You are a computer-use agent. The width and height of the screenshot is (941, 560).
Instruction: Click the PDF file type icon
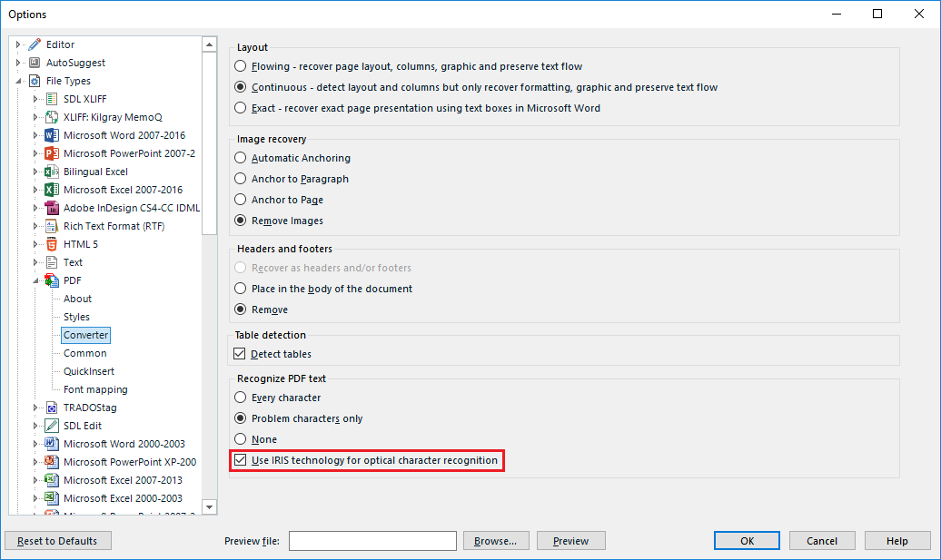pyautogui.click(x=52, y=280)
